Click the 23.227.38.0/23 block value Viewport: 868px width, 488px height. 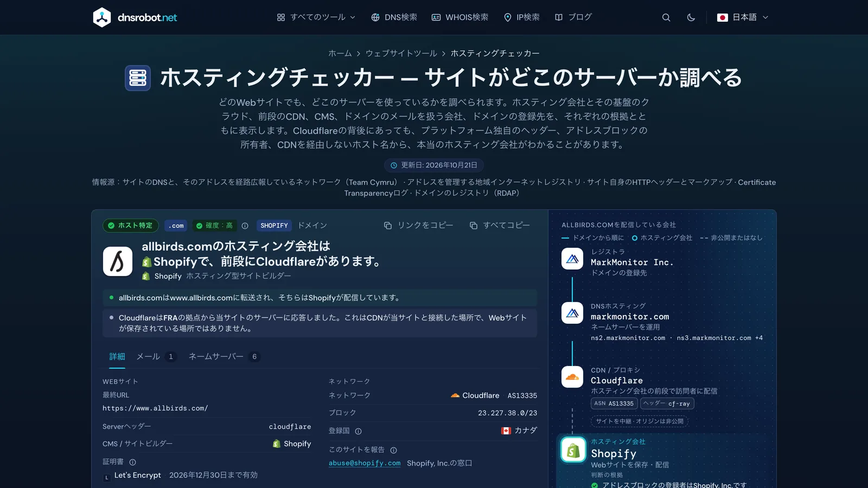[x=507, y=413]
